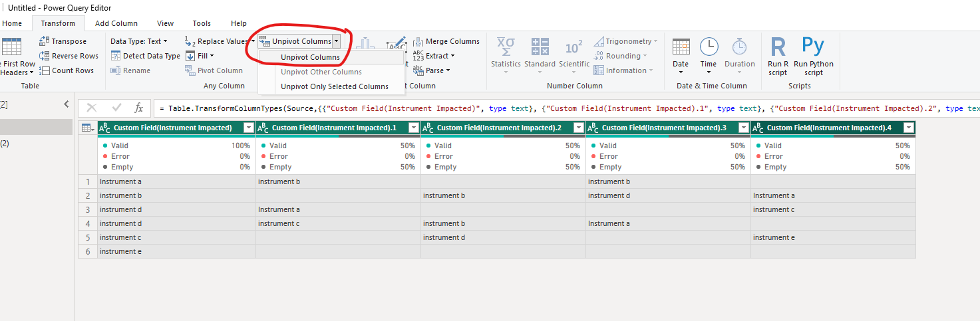This screenshot has height=321, width=980.
Task: Click Reverse Rows in the Table group
Action: (x=69, y=56)
